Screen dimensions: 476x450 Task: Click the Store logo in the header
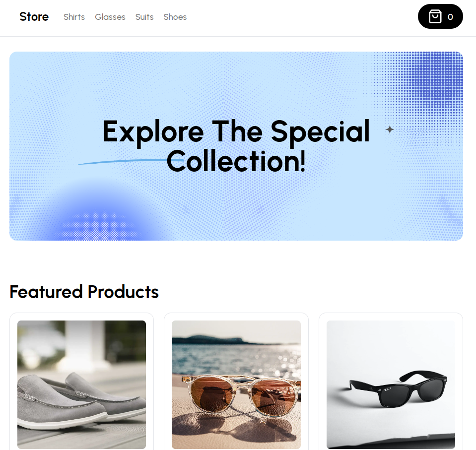(x=34, y=17)
